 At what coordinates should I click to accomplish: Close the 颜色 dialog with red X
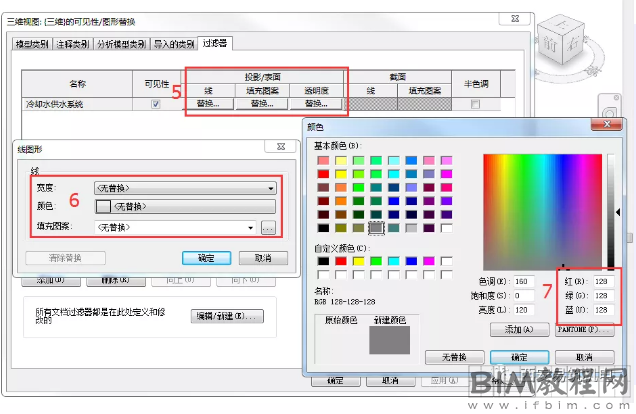pyautogui.click(x=606, y=124)
